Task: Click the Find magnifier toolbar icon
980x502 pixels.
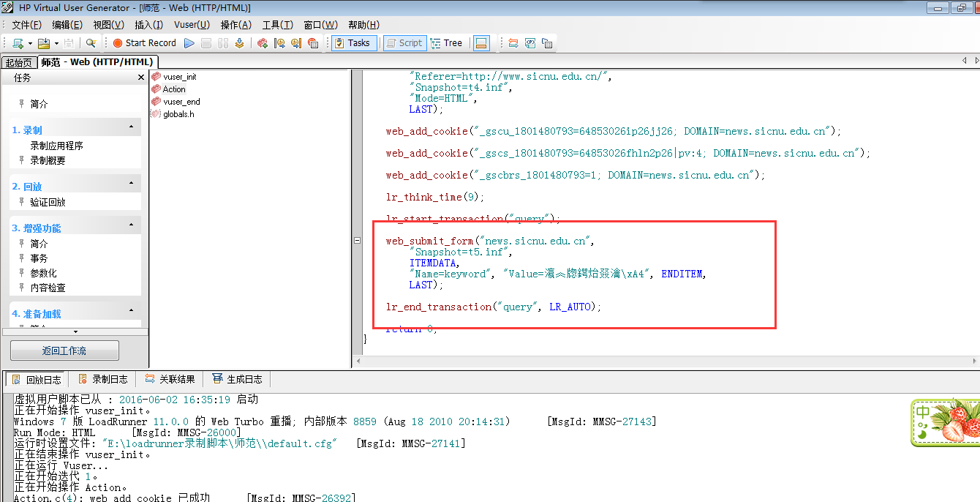Action: pyautogui.click(x=91, y=43)
